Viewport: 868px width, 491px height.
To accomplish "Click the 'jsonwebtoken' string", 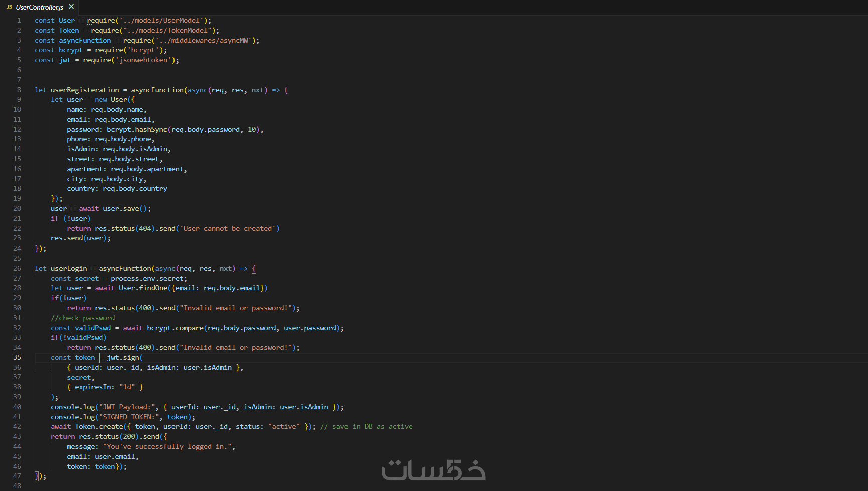I will 143,60.
